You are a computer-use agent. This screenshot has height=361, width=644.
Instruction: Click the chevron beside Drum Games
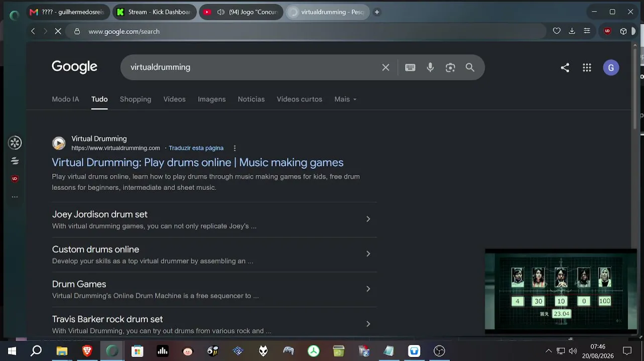(368, 289)
